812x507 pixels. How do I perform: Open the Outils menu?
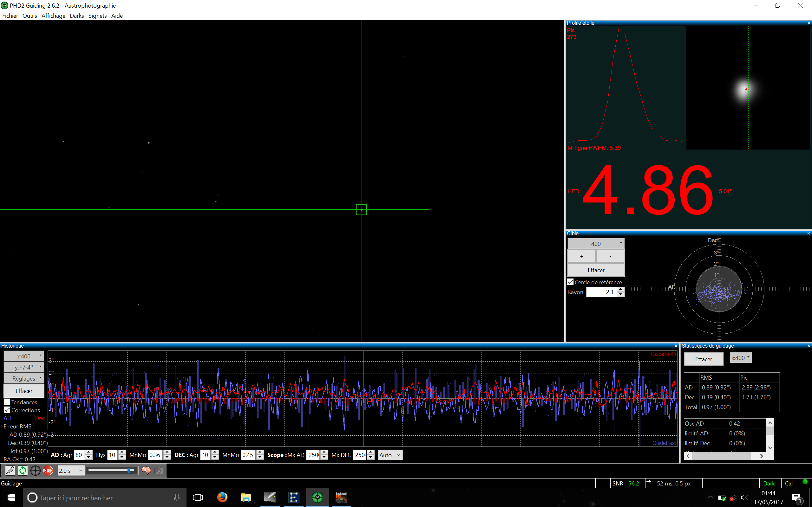tap(29, 16)
